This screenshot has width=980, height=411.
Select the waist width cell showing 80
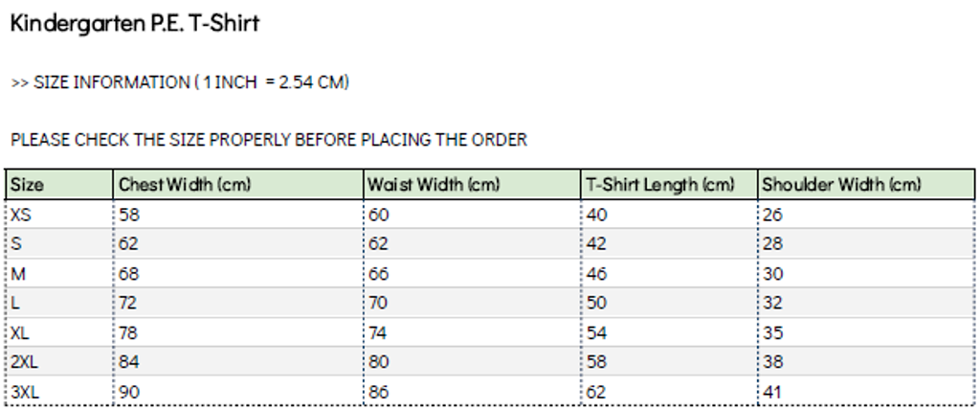coord(379,362)
